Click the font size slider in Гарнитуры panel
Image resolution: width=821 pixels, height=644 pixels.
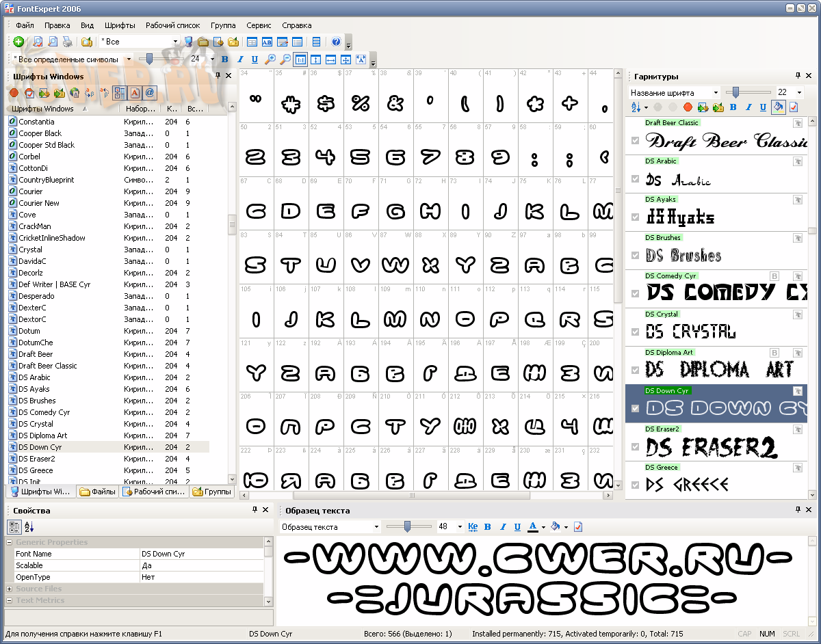tap(736, 92)
